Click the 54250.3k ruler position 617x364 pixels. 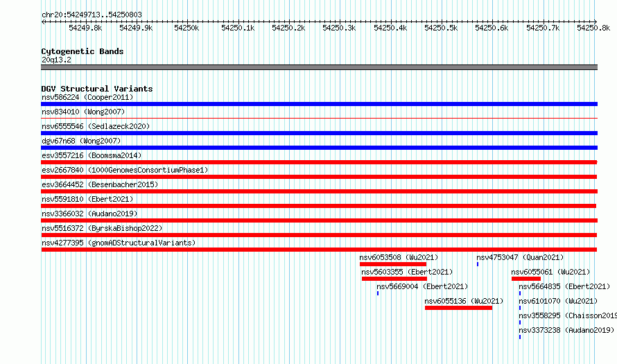pos(339,28)
